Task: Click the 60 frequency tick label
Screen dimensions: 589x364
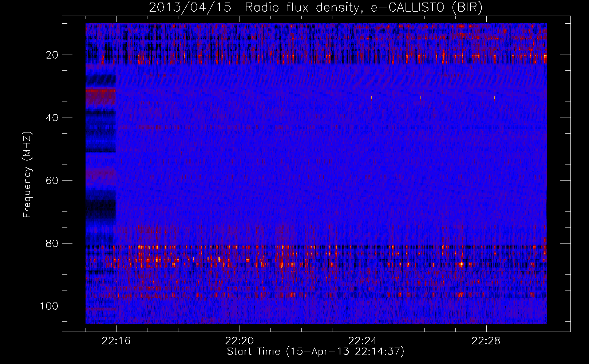Action: [x=52, y=181]
